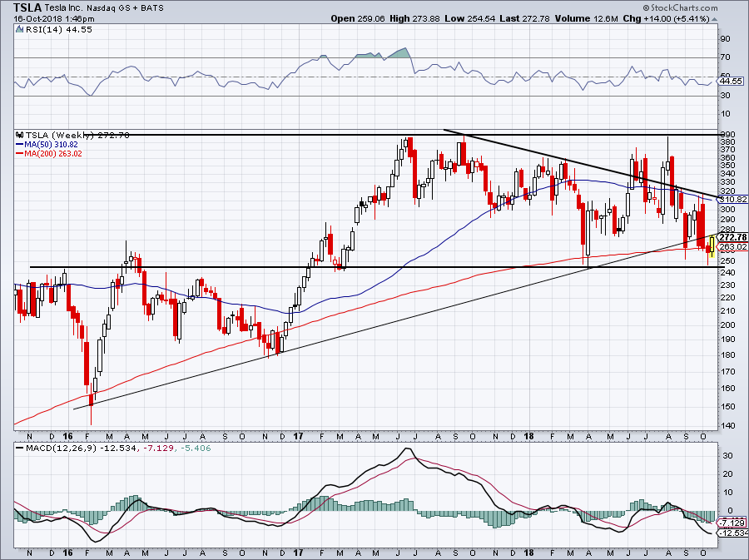
Task: Click the candlestick icon beside TSLA (Weekly)
Action: point(20,135)
